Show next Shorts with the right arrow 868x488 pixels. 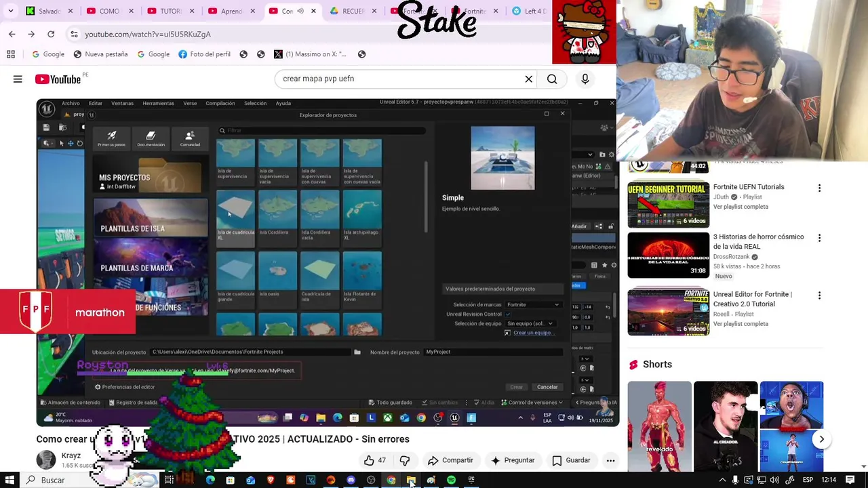click(821, 439)
